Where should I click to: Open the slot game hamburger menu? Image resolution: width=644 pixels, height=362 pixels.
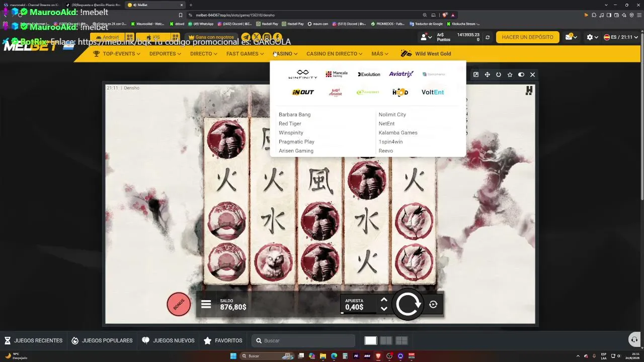click(206, 304)
